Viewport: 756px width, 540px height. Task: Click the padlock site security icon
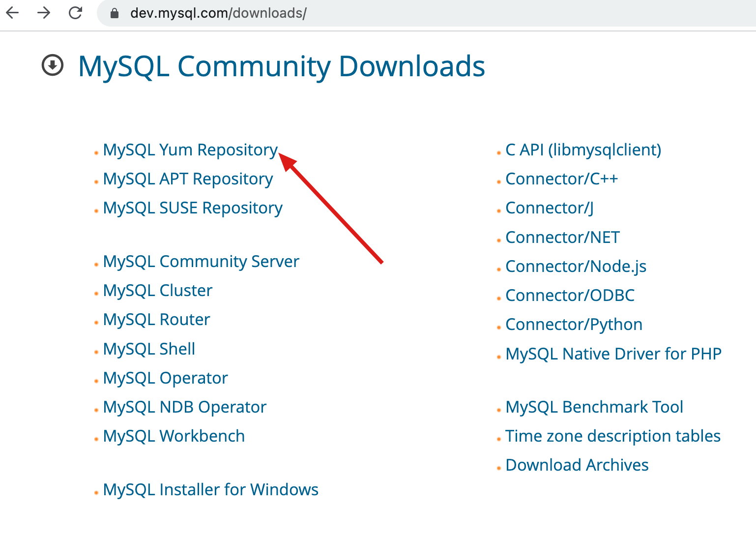click(x=115, y=13)
